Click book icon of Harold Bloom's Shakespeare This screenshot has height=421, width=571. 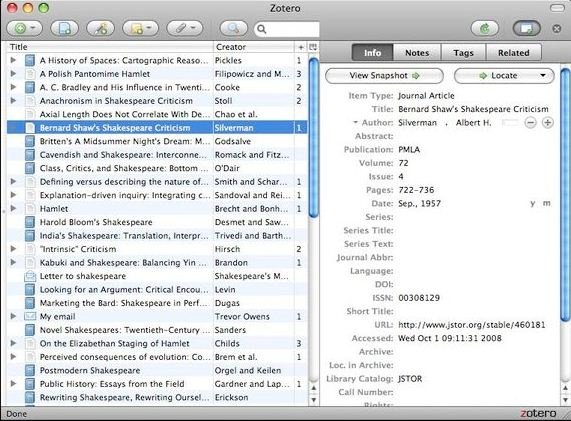pyautogui.click(x=30, y=222)
